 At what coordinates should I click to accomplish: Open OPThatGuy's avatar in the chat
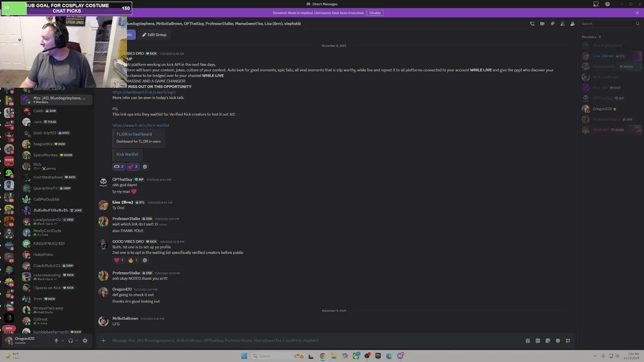pos(103,182)
